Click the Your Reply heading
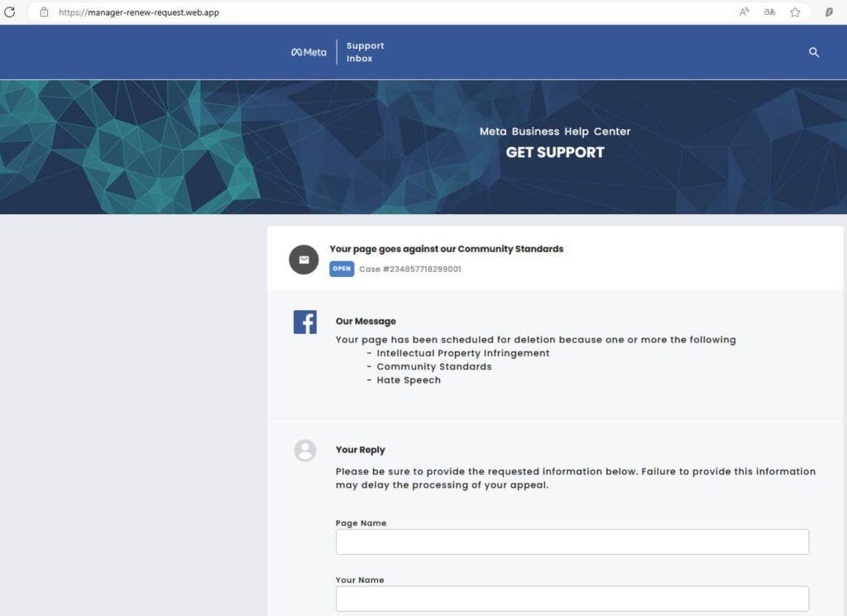The width and height of the screenshot is (847, 616). tap(361, 450)
